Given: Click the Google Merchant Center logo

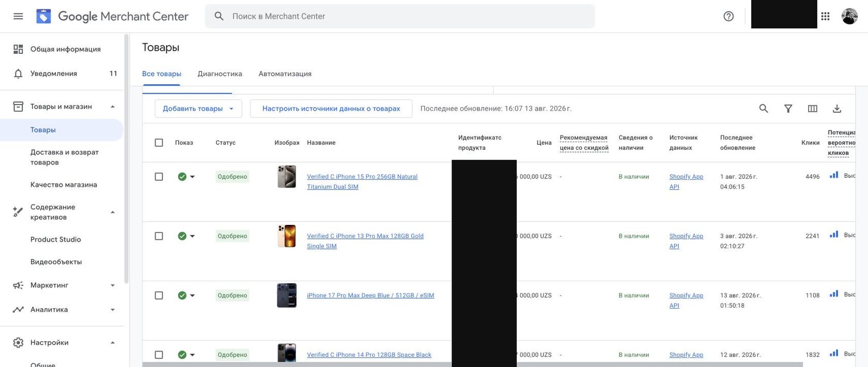Looking at the screenshot, I should [x=112, y=16].
